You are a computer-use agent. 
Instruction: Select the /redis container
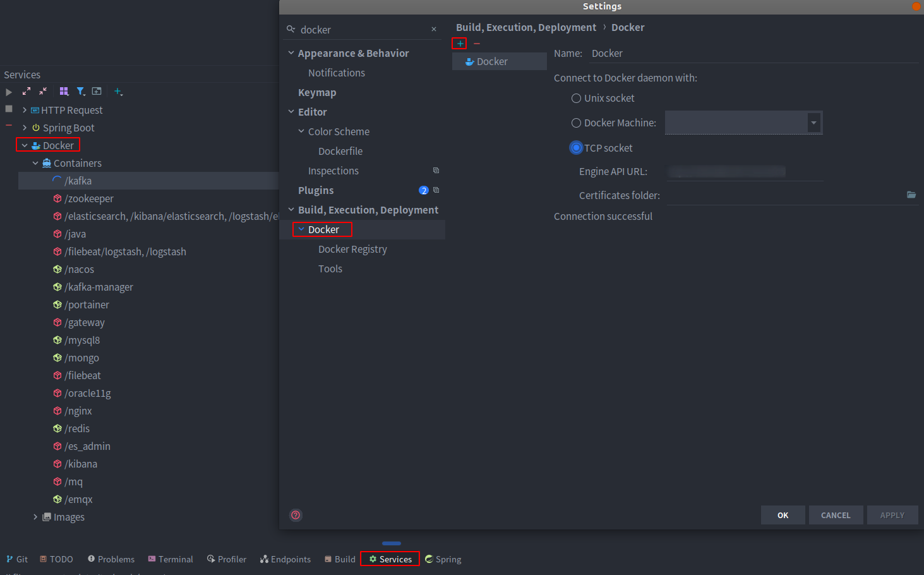pos(77,428)
